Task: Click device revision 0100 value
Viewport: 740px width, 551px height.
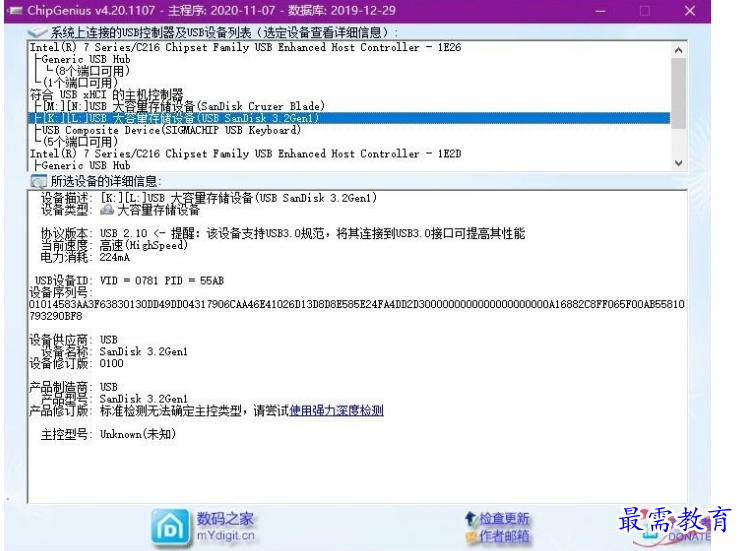Action: coord(111,363)
